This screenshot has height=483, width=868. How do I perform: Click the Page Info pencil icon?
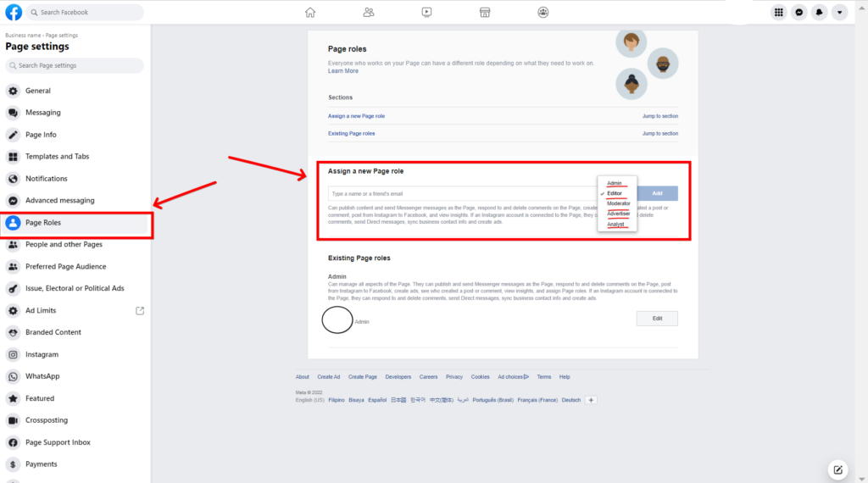pos(14,135)
